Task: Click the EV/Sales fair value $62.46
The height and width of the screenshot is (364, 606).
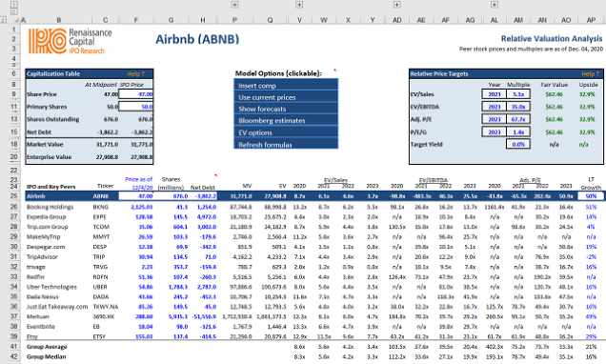Action: (554, 94)
